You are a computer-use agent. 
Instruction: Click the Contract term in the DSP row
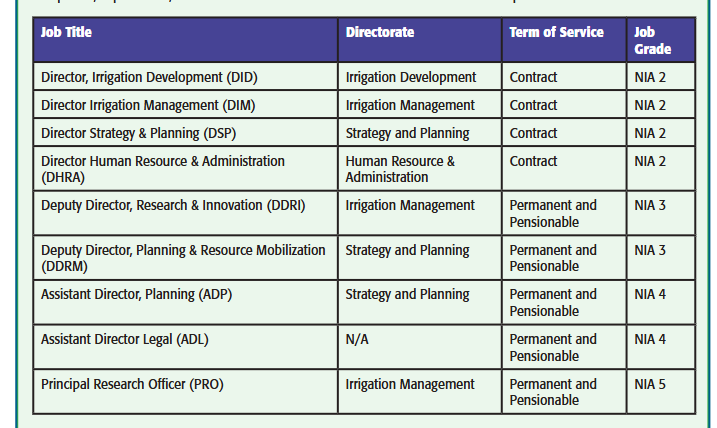click(x=533, y=133)
